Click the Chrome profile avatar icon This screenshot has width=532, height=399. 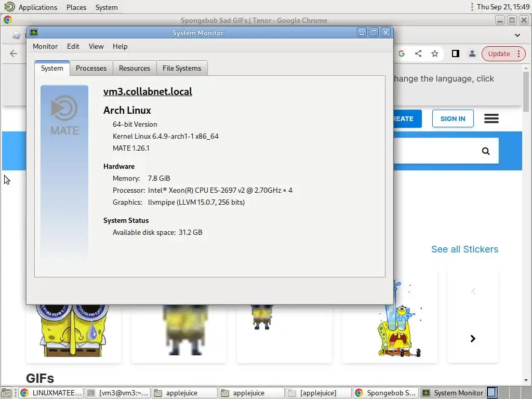click(x=472, y=54)
